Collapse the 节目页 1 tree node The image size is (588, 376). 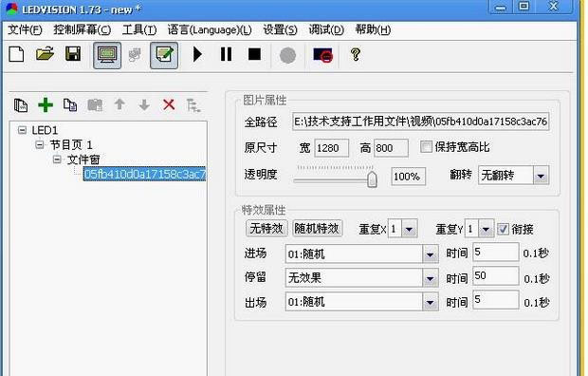tap(40, 144)
